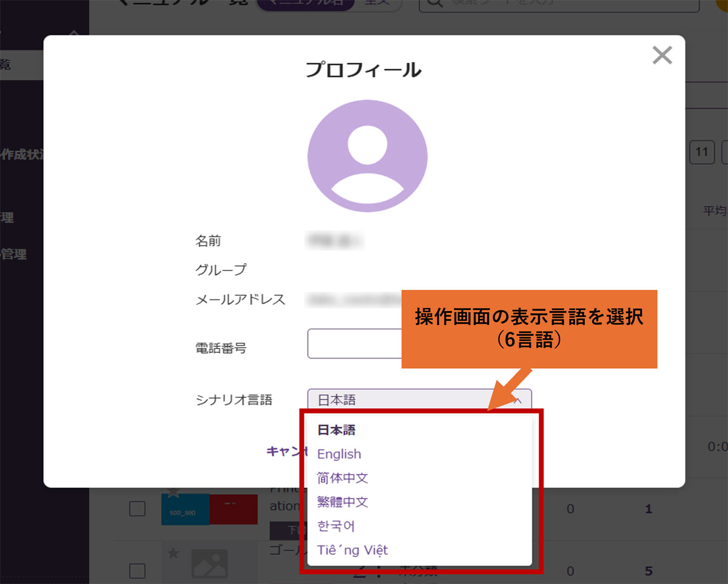
Task: Go to page 11 in background list
Action: point(702,152)
